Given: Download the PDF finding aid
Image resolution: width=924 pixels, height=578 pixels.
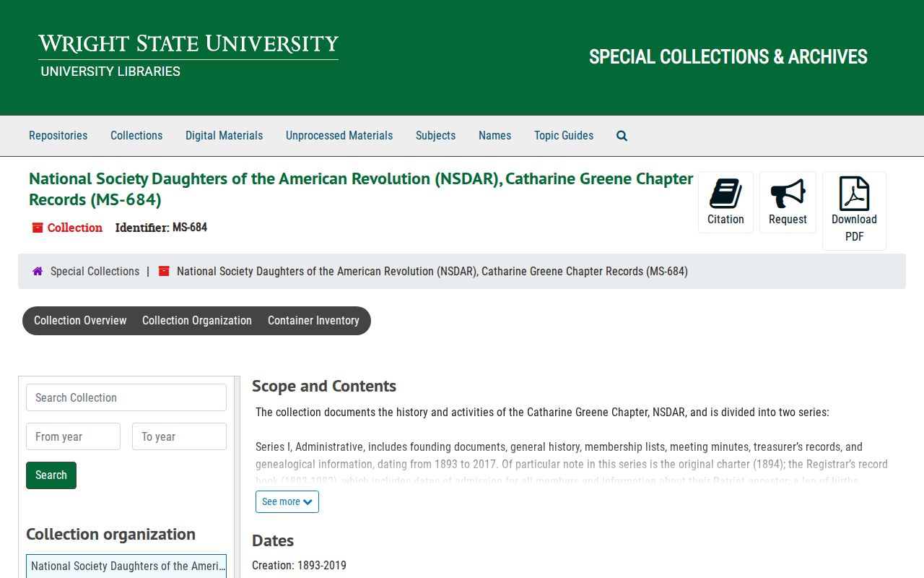Looking at the screenshot, I should click(x=854, y=211).
